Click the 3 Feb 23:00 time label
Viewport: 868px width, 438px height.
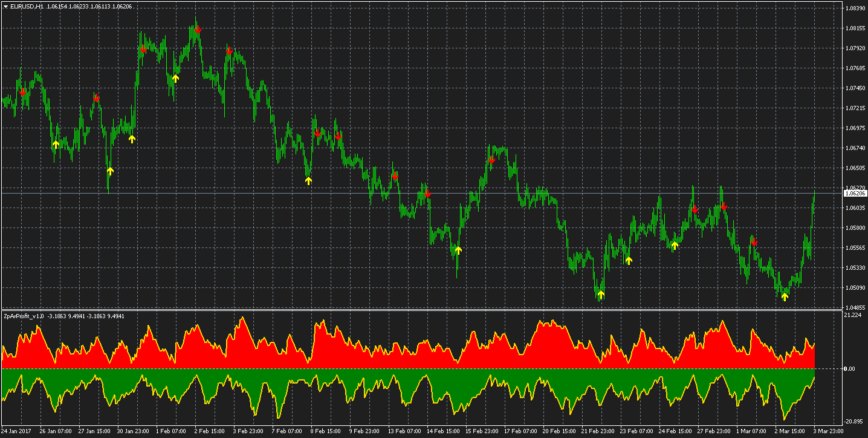click(248, 432)
